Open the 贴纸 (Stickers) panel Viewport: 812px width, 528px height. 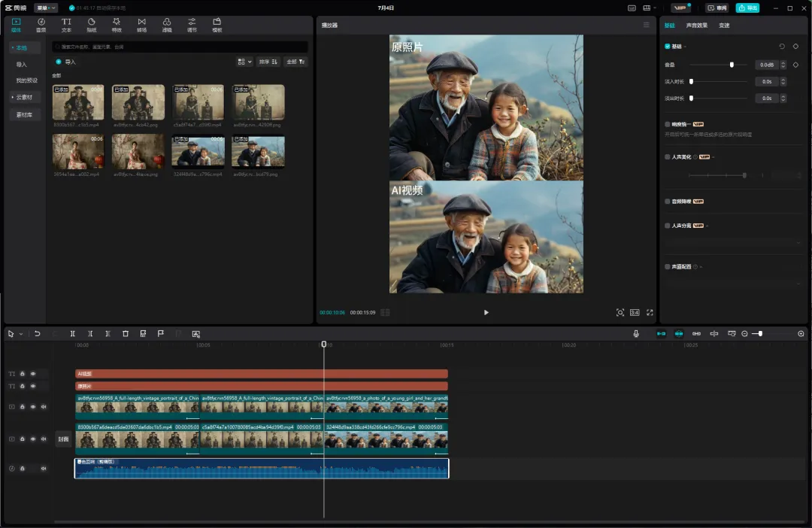click(x=92, y=25)
